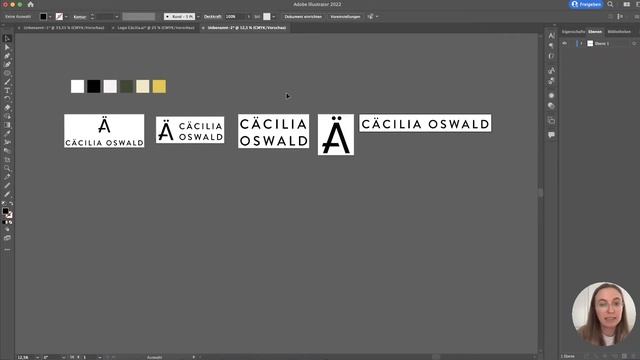This screenshot has height=360, width=640.
Task: Click the white color swatch square
Action: pyautogui.click(x=78, y=87)
